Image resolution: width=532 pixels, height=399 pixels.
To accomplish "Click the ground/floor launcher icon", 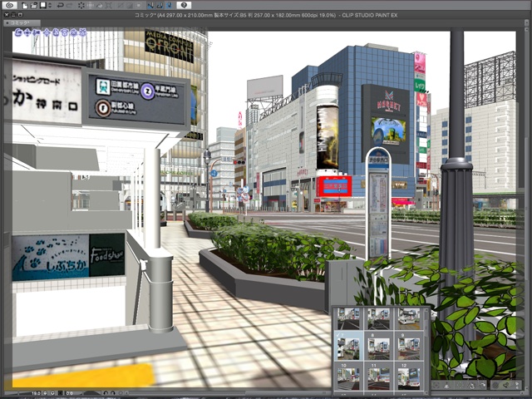I will [446, 385].
